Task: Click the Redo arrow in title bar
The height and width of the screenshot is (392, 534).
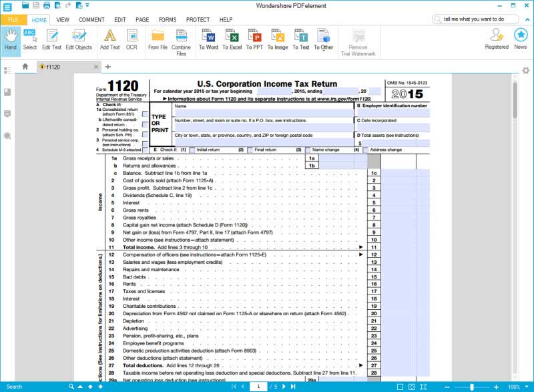Action: [68, 5]
